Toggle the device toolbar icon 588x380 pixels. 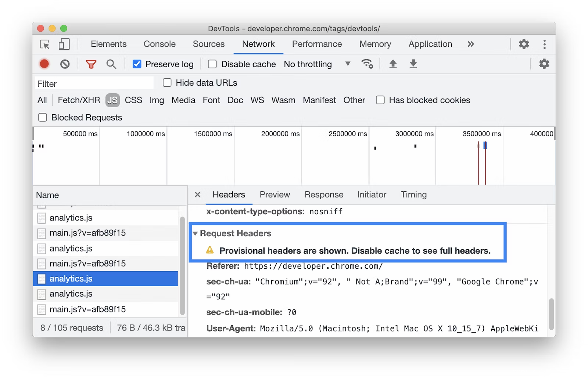(x=64, y=44)
